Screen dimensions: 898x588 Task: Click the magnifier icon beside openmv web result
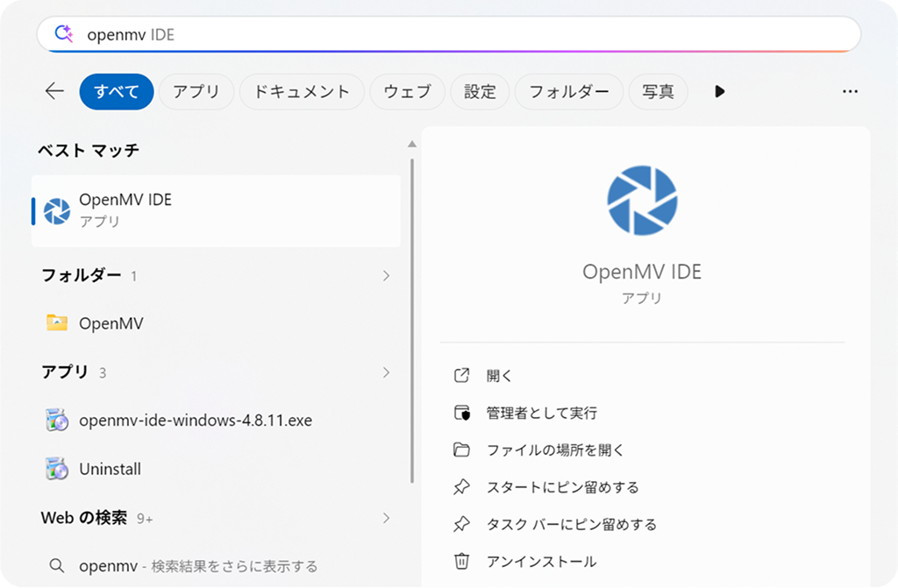(57, 566)
